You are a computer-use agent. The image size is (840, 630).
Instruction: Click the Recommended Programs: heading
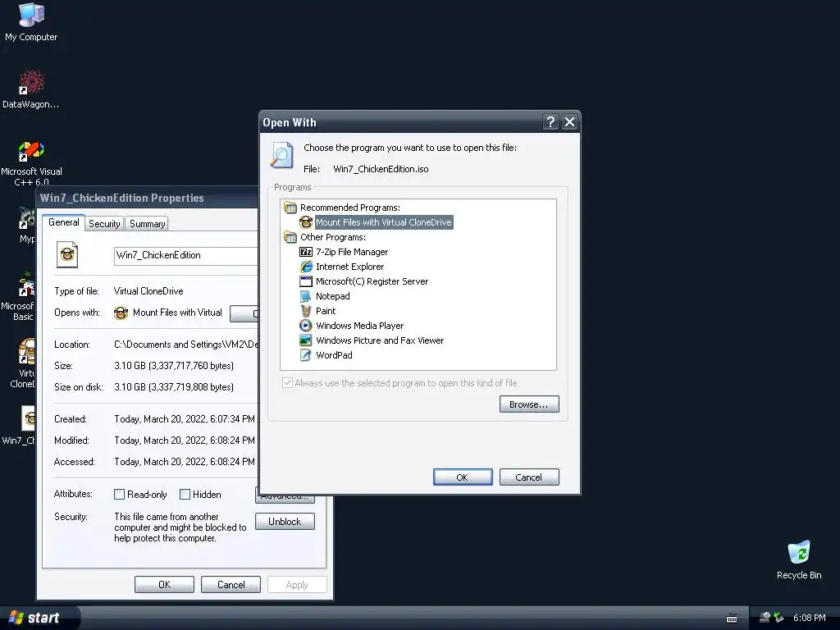coord(349,208)
